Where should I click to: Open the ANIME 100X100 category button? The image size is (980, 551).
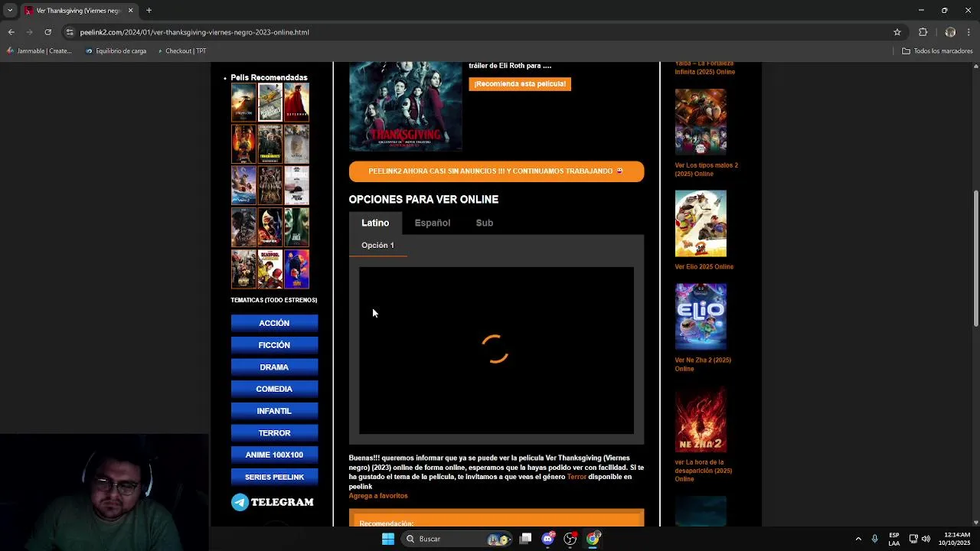coord(274,455)
